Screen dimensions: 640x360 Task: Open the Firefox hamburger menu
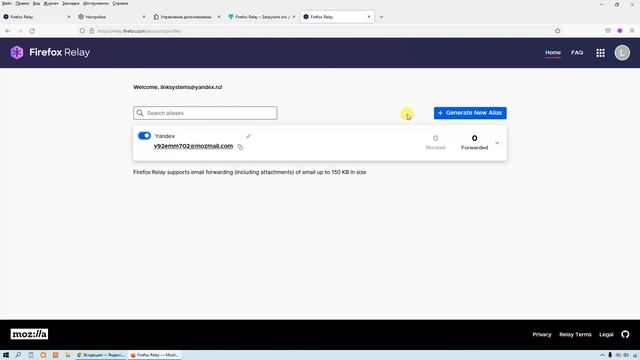pyautogui.click(x=632, y=31)
